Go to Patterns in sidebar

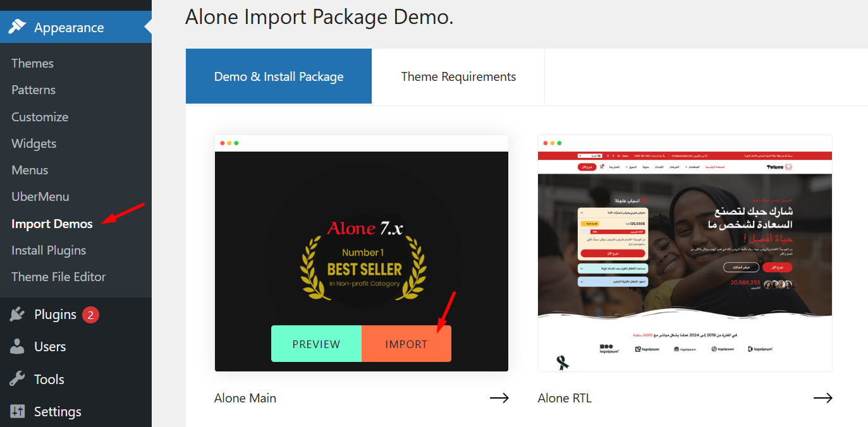(34, 90)
